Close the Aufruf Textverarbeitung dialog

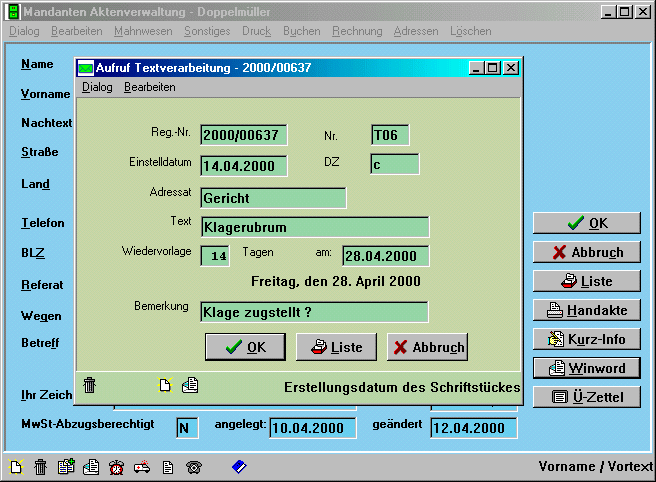[511, 68]
